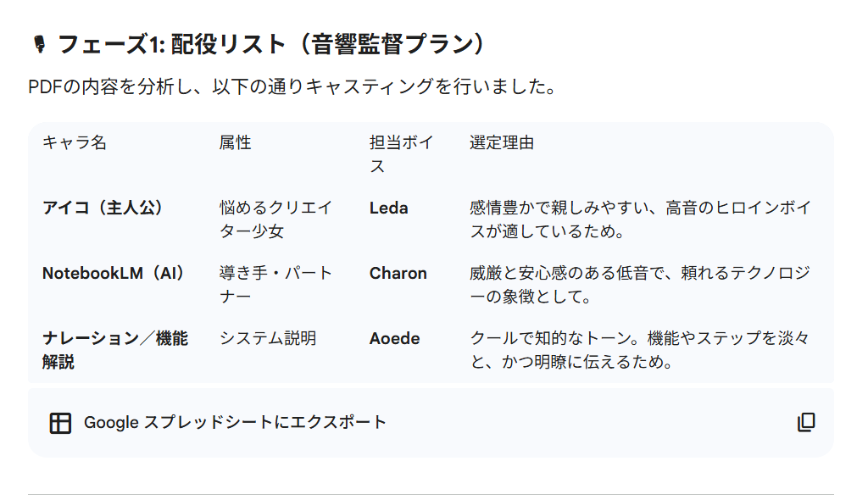Viewport: 868px width, 500px height.
Task: Click the システム説明 attribute cell
Action: pyautogui.click(x=268, y=338)
